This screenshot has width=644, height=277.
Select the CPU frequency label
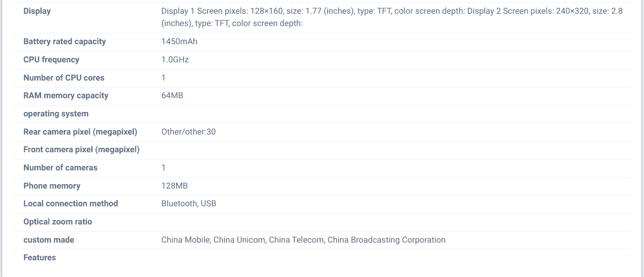pos(51,60)
